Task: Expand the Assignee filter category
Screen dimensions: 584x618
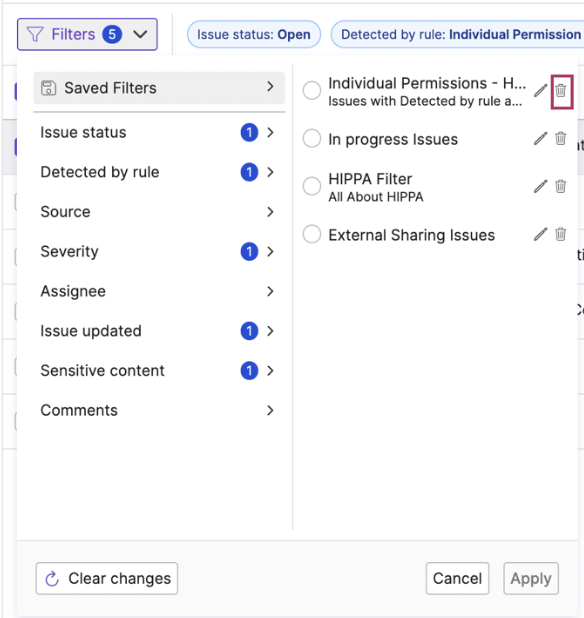Action: tap(158, 291)
